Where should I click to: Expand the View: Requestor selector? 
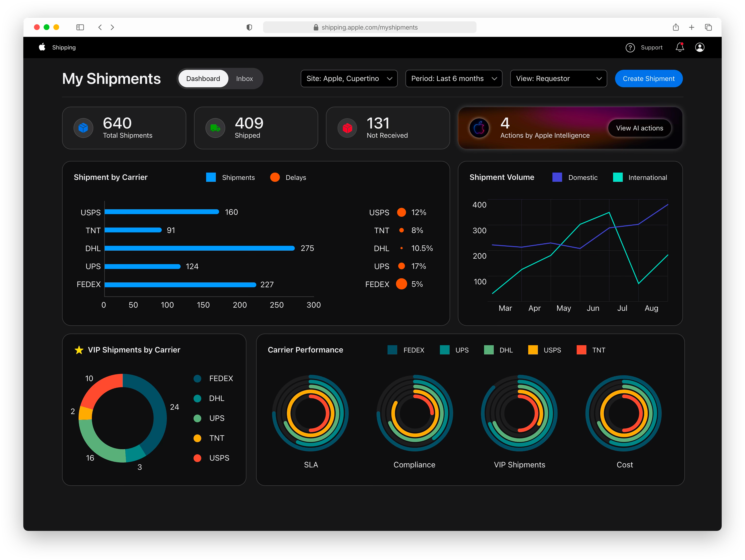click(x=558, y=78)
